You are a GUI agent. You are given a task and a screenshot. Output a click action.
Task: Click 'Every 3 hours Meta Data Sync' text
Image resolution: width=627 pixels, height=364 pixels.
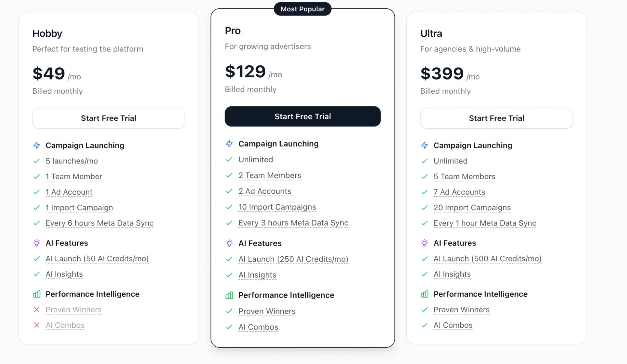[293, 223]
